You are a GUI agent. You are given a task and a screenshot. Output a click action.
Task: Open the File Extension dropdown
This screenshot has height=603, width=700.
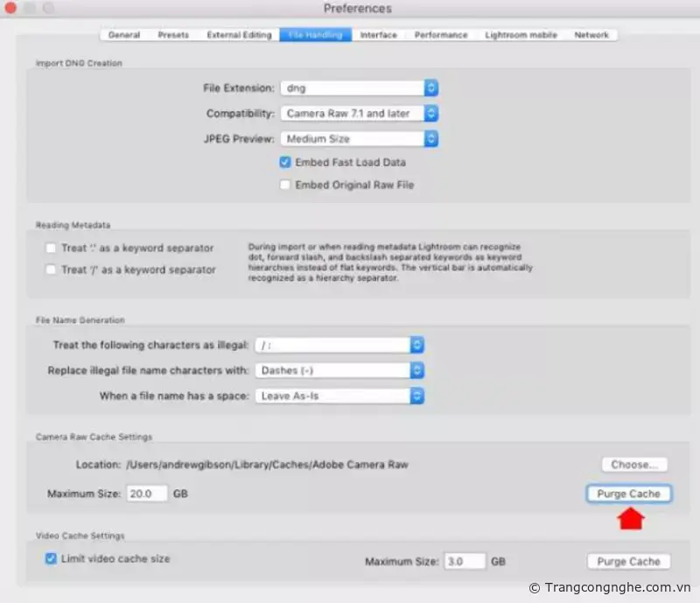pyautogui.click(x=359, y=88)
